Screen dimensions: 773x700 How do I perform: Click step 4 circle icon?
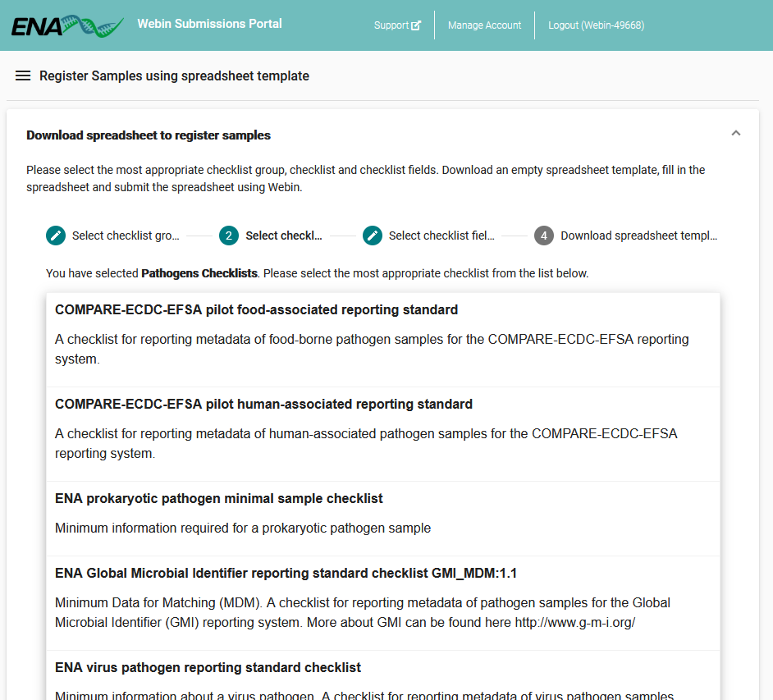pyautogui.click(x=544, y=236)
